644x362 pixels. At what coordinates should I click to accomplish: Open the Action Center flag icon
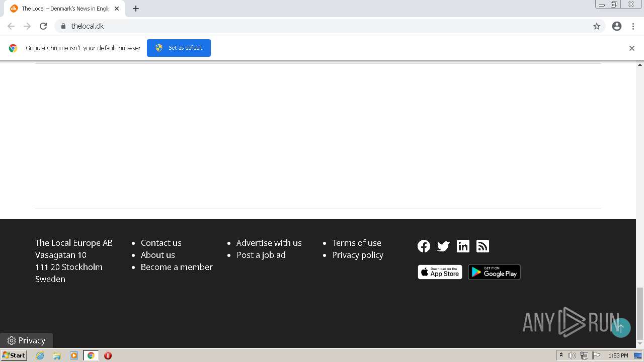[x=596, y=355]
